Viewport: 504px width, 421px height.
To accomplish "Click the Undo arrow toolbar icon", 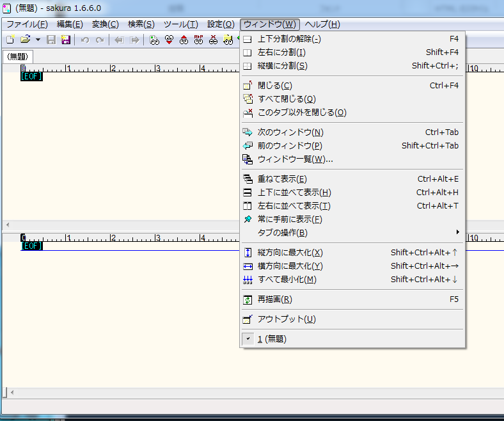I will tap(85, 40).
